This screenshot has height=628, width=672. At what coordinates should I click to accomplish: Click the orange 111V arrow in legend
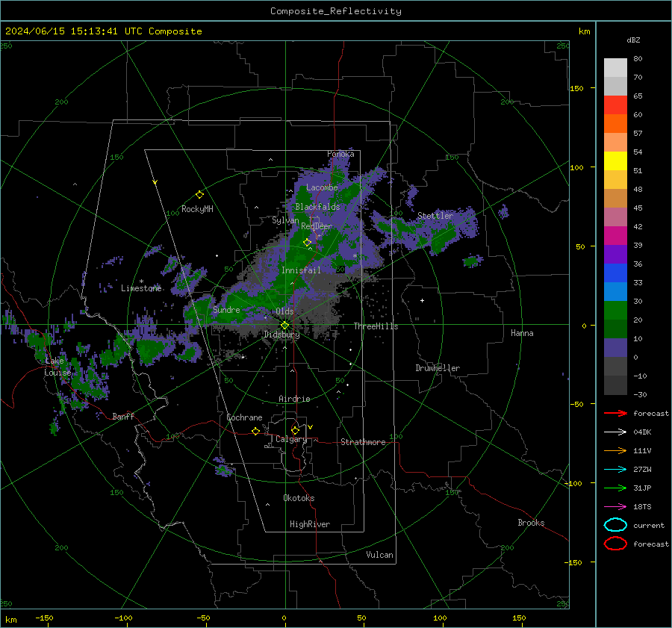[x=615, y=450]
